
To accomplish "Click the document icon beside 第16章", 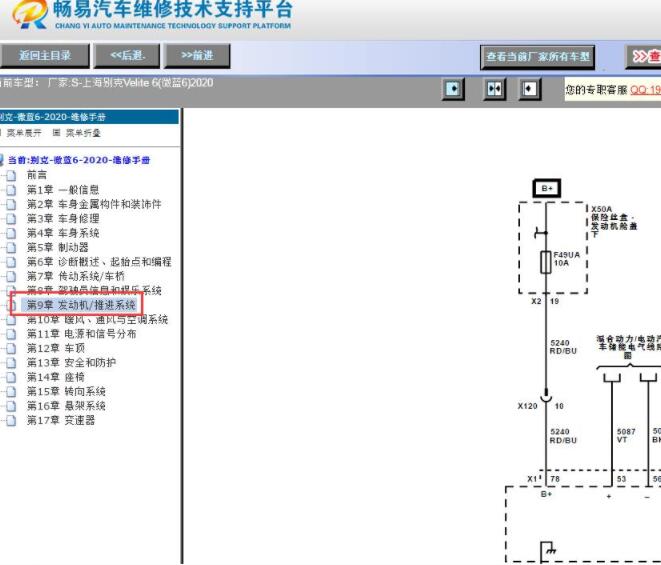I will coord(11,406).
